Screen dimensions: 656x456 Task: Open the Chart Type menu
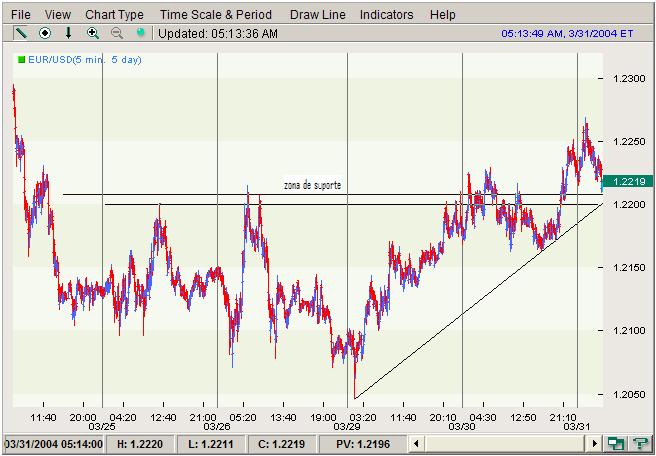coord(114,15)
